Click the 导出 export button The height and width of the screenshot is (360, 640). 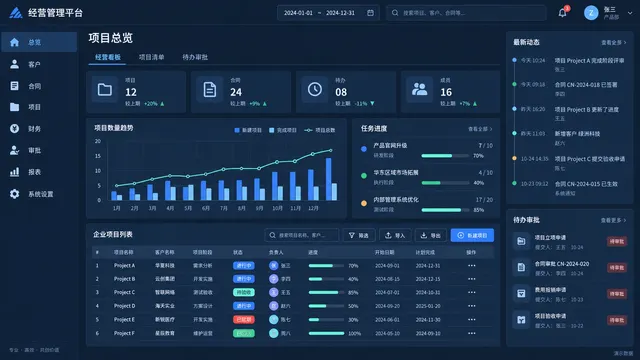pyautogui.click(x=431, y=235)
